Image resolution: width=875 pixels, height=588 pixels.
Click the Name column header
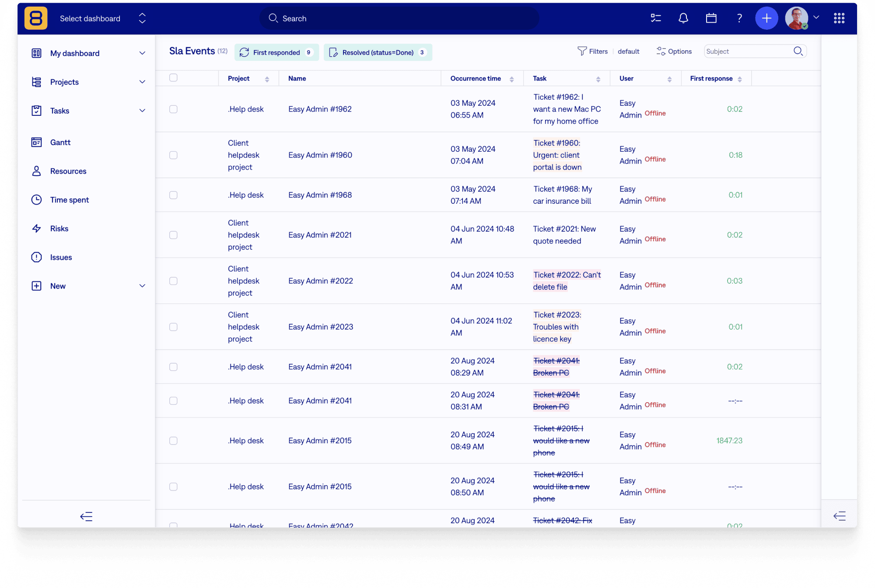297,79
